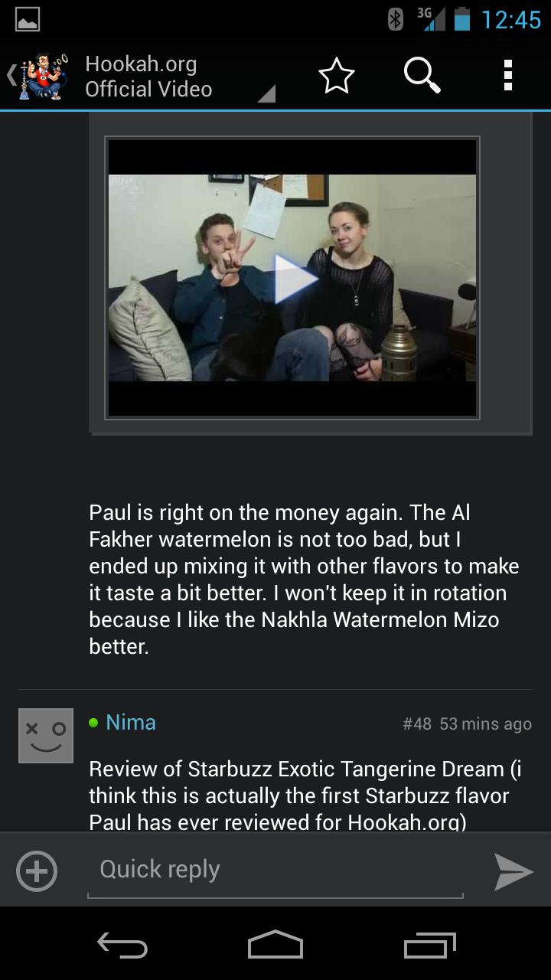Tap Nima's smiley avatar thumbnail
This screenshot has height=980, width=551.
(x=46, y=736)
